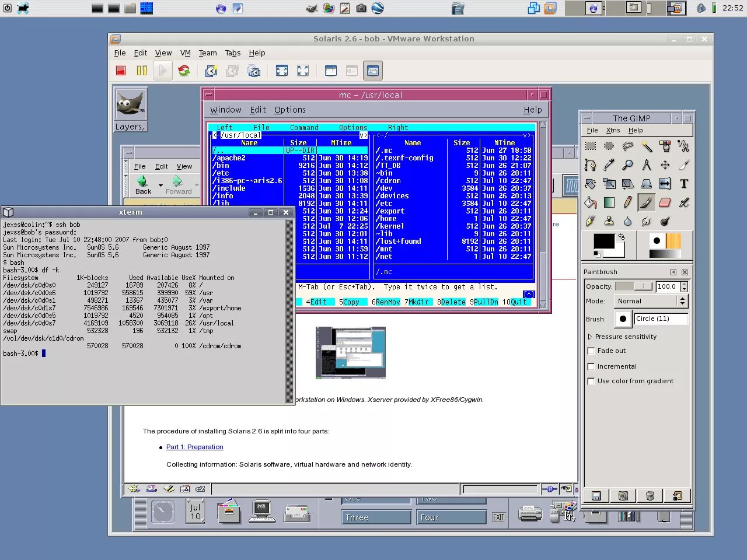
Task: Select the Clone stamp tool
Action: (x=609, y=221)
